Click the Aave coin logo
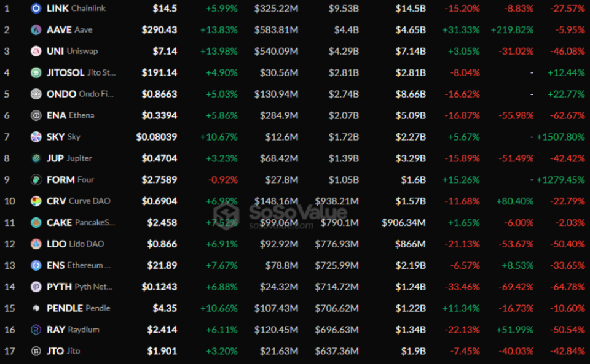 36,30
